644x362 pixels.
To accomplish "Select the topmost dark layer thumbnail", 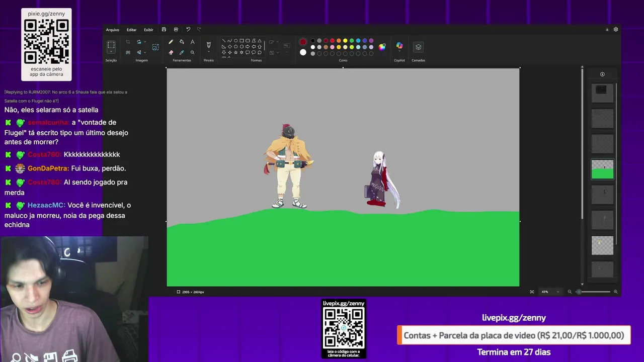I will click(602, 94).
